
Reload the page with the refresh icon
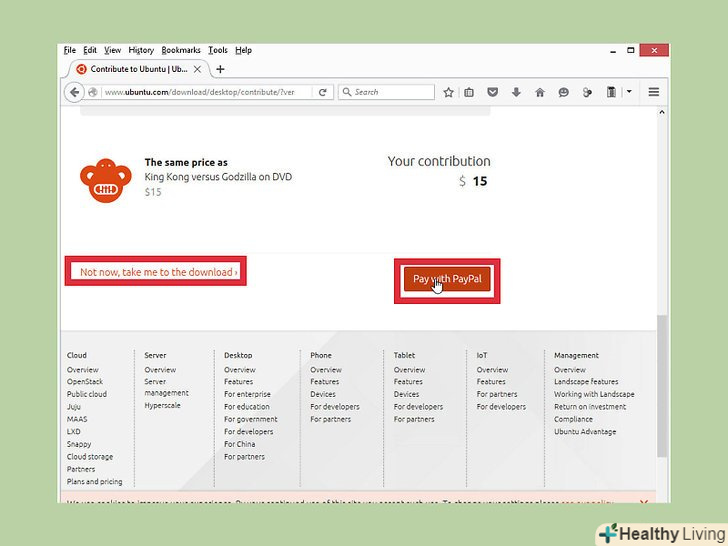323,92
